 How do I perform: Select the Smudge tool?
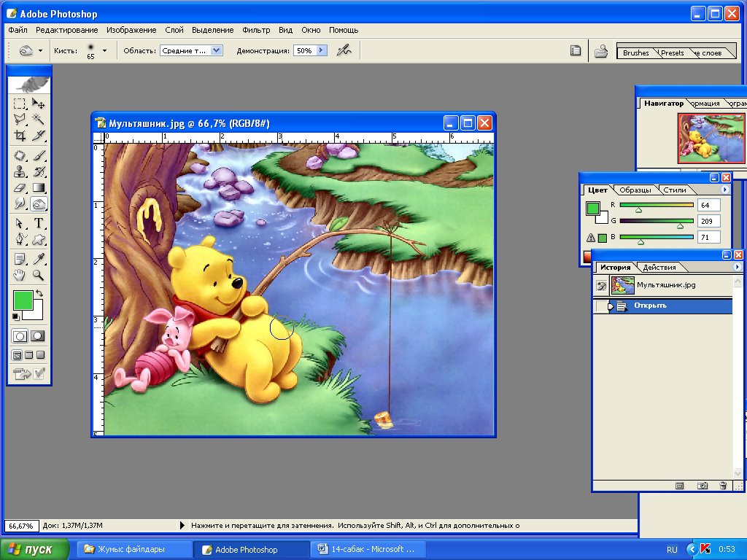[x=20, y=204]
